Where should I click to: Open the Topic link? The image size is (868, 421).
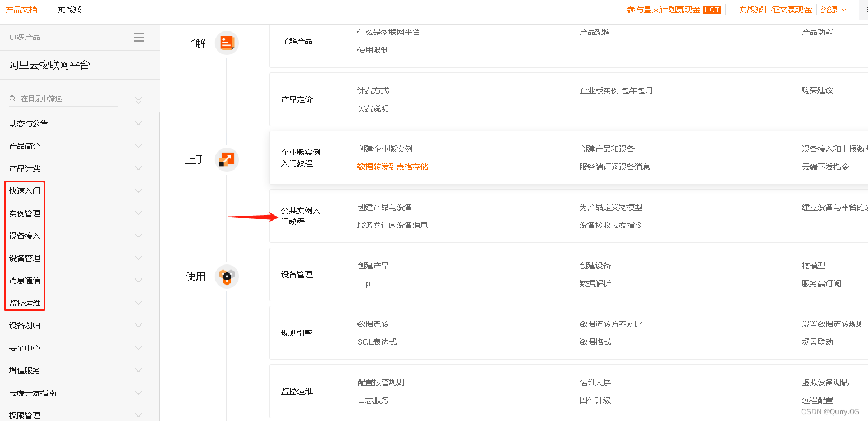click(x=366, y=283)
